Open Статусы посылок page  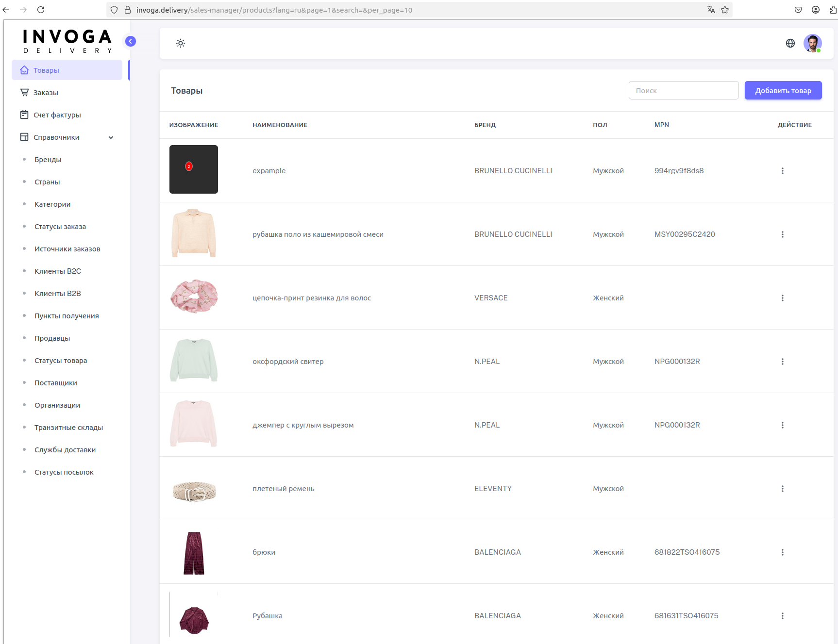64,472
